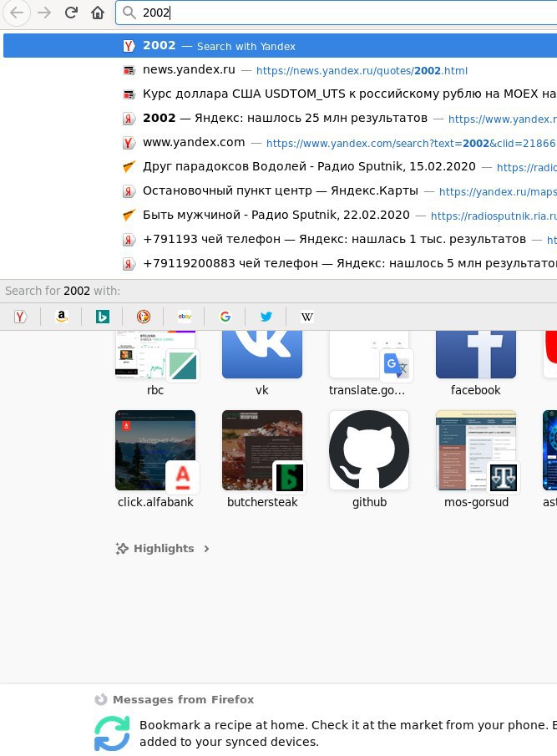This screenshot has width=557, height=756.
Task: Open the github top site tile
Action: tap(369, 459)
